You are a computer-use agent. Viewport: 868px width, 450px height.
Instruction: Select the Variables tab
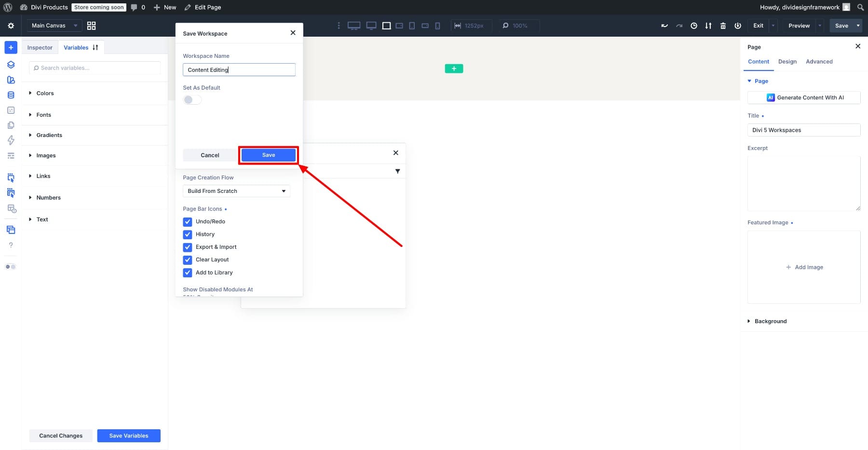pos(76,47)
